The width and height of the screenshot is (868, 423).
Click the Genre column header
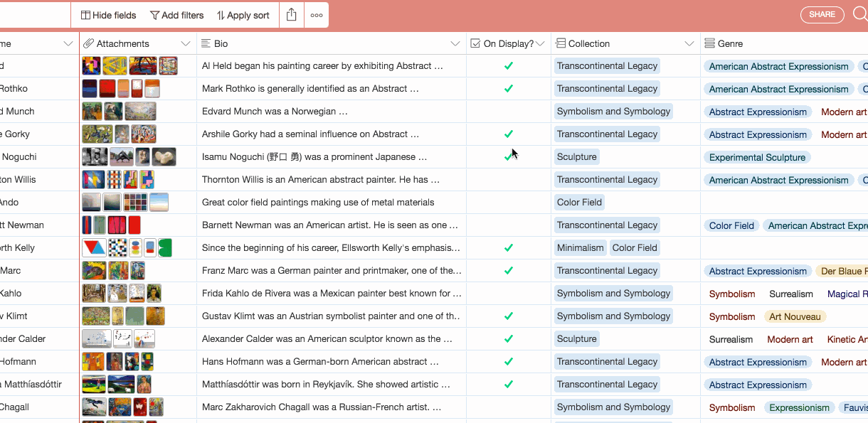click(784, 43)
